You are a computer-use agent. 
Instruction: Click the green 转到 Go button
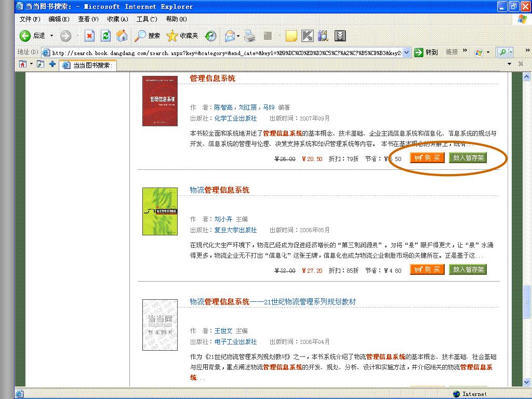click(426, 52)
